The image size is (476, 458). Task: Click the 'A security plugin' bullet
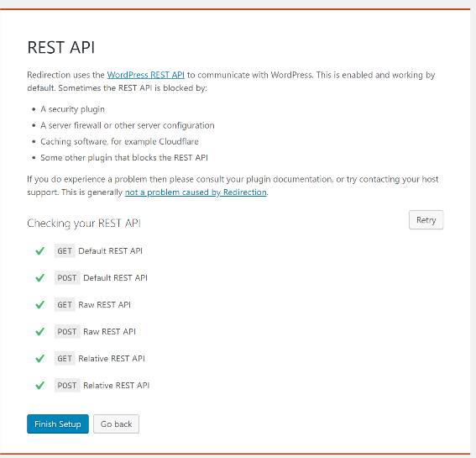click(x=72, y=109)
